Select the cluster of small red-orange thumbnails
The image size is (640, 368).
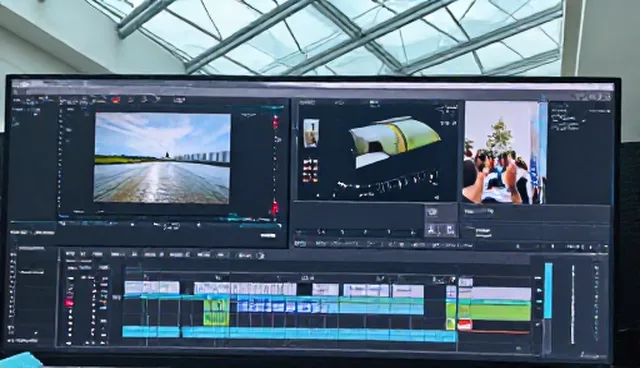(x=310, y=171)
